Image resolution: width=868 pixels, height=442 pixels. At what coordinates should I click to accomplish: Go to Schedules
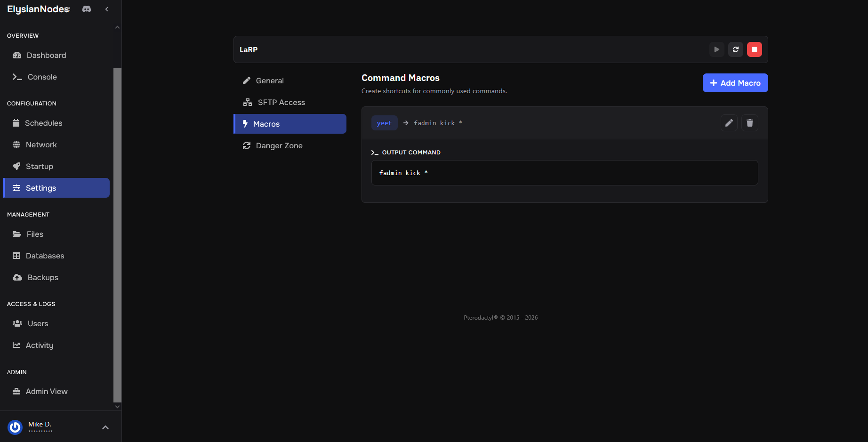click(56, 123)
